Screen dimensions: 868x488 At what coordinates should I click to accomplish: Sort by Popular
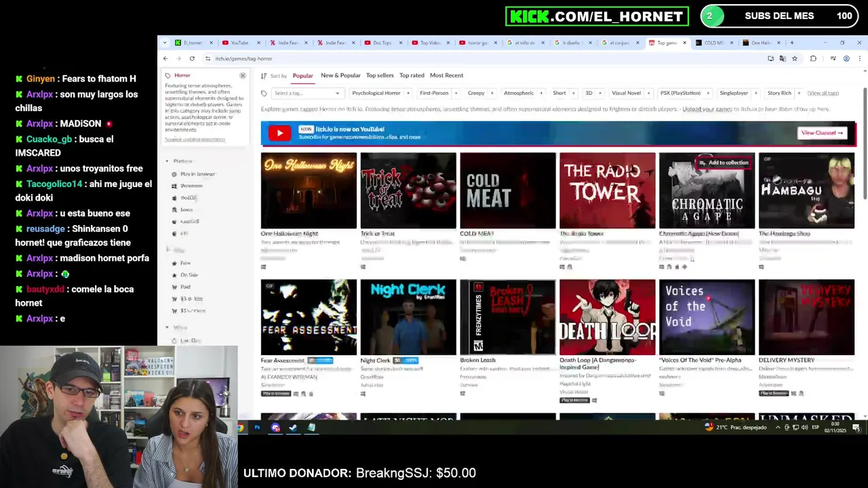point(302,76)
